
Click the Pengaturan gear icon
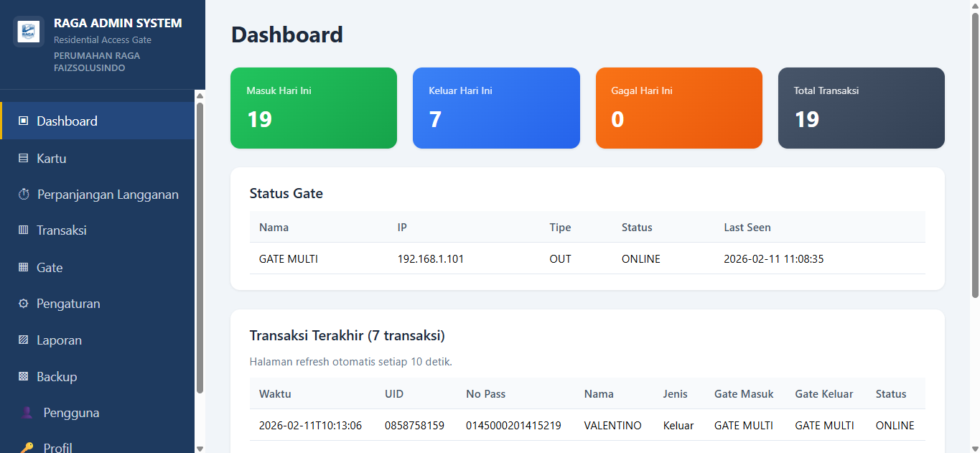[x=23, y=304]
